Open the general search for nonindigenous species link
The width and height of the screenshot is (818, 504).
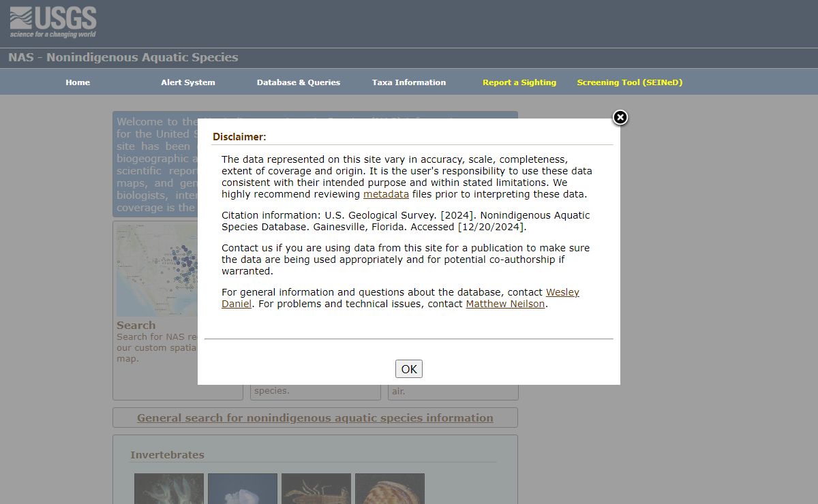point(315,418)
